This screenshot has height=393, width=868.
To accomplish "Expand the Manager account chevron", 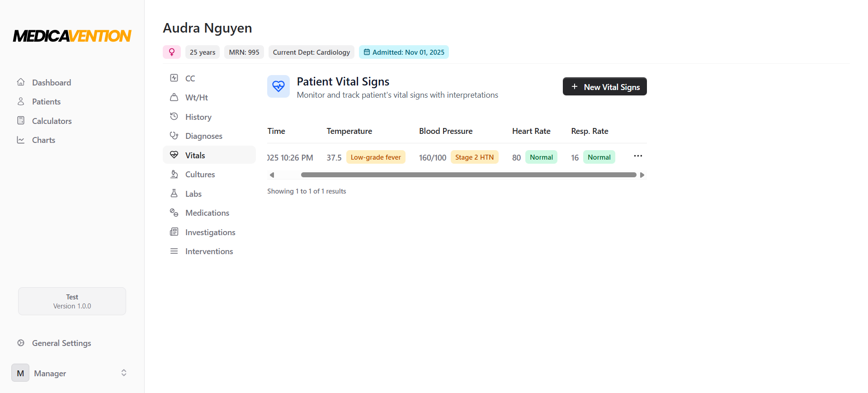I will click(123, 373).
